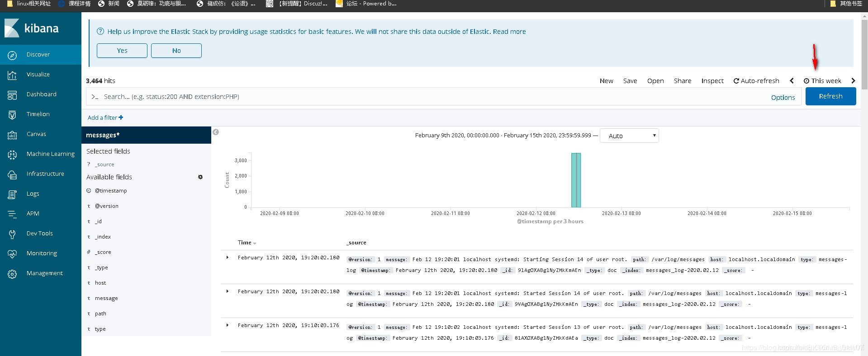Select the message field
This screenshot has height=356, width=868.
point(106,298)
